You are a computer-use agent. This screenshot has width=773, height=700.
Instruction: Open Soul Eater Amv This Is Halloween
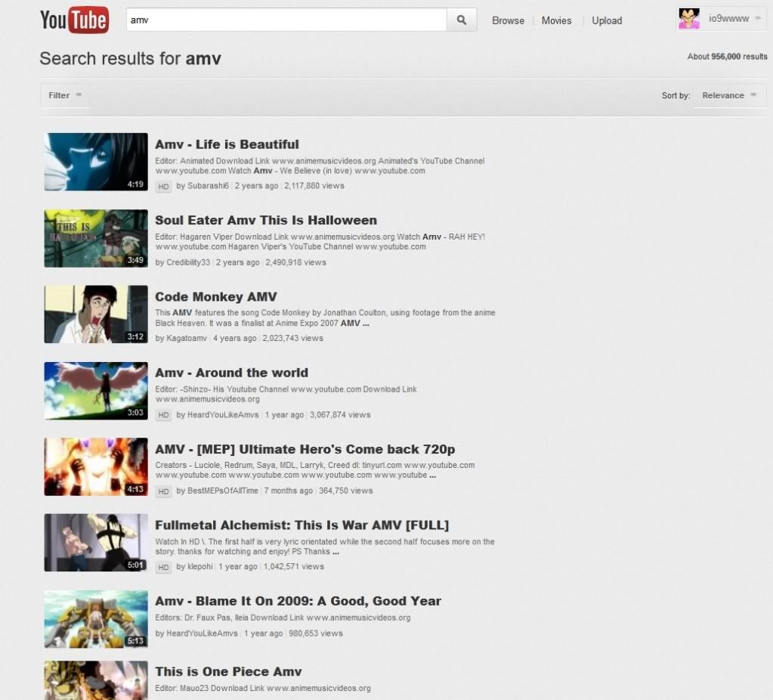coord(266,220)
